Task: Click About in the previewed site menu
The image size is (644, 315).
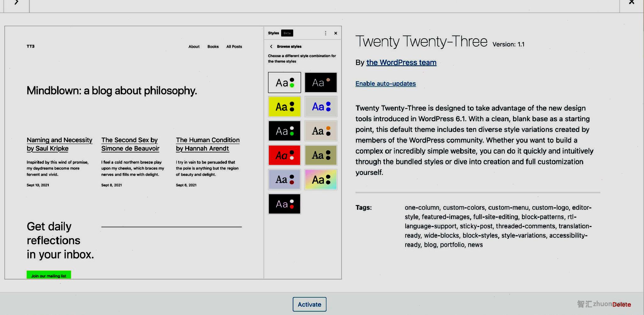Action: [194, 47]
